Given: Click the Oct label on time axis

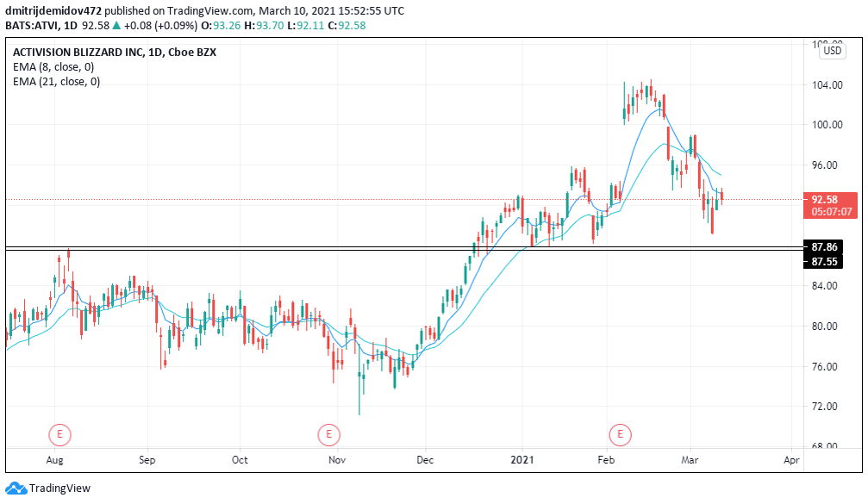Looking at the screenshot, I should [240, 460].
